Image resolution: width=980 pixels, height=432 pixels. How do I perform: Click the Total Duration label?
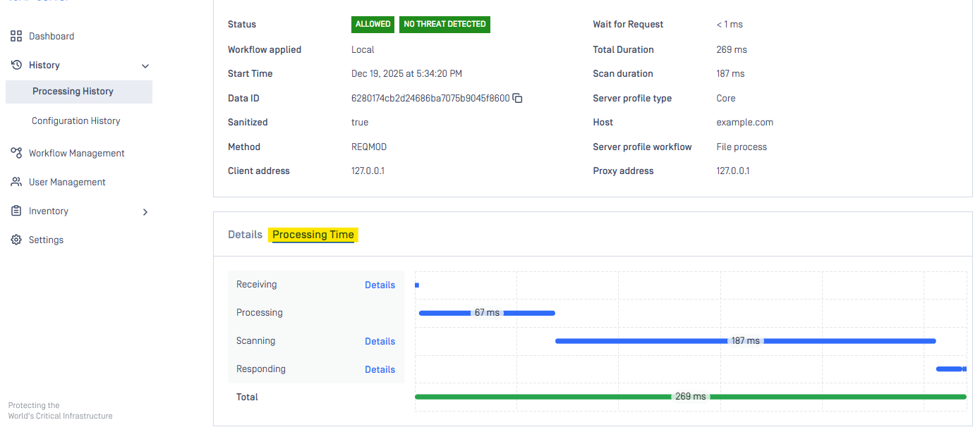point(623,49)
